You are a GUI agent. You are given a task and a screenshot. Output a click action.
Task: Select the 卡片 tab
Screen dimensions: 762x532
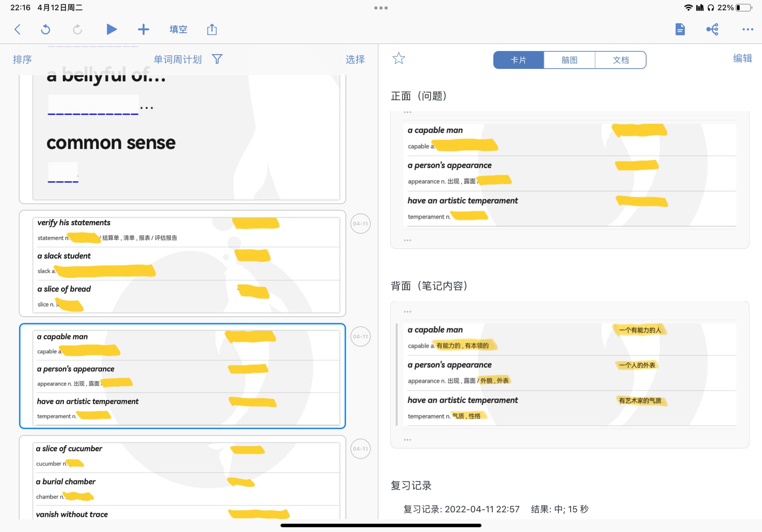pyautogui.click(x=518, y=60)
